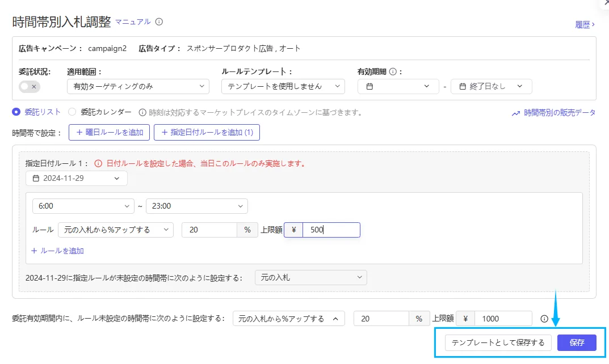Click the campaign2 campaign name text

coord(107,49)
